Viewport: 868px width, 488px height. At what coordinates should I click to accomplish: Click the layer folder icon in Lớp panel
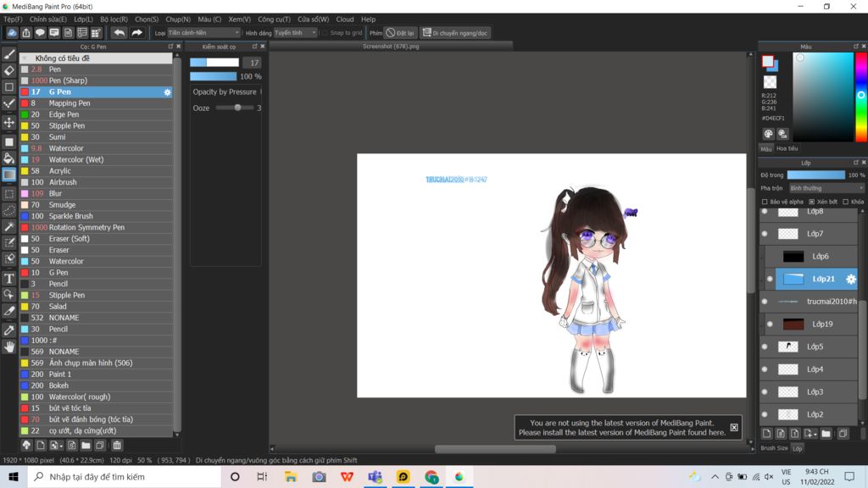(x=826, y=434)
